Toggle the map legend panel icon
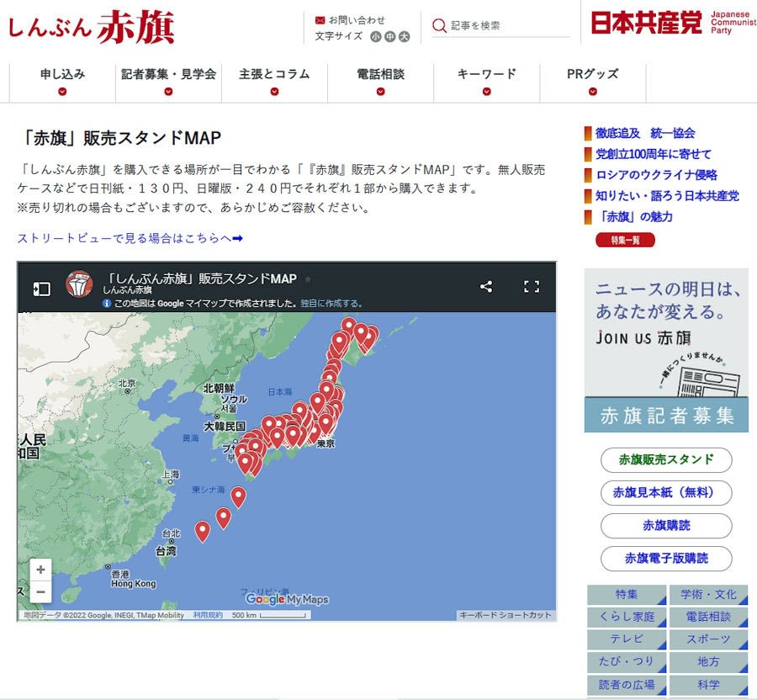The image size is (757, 700). pyautogui.click(x=41, y=289)
